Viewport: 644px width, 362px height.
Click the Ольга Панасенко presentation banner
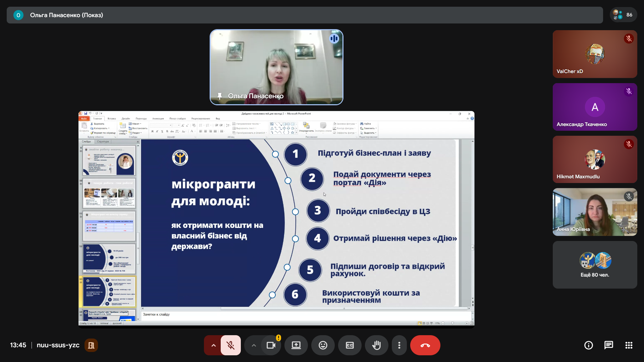coord(305,15)
